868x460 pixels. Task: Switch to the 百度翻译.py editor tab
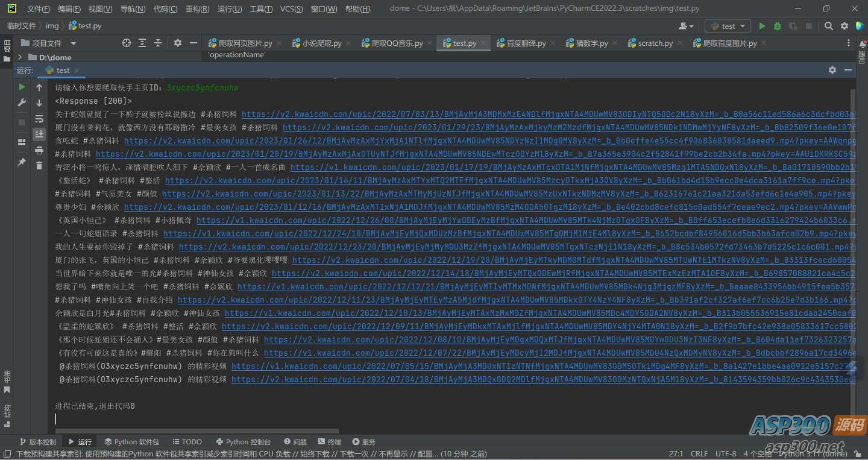526,43
